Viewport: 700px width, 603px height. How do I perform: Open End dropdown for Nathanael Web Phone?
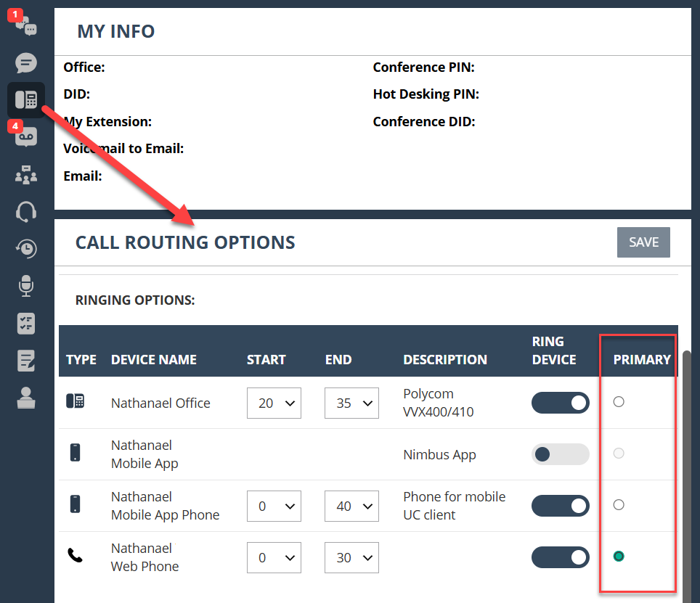click(x=351, y=557)
